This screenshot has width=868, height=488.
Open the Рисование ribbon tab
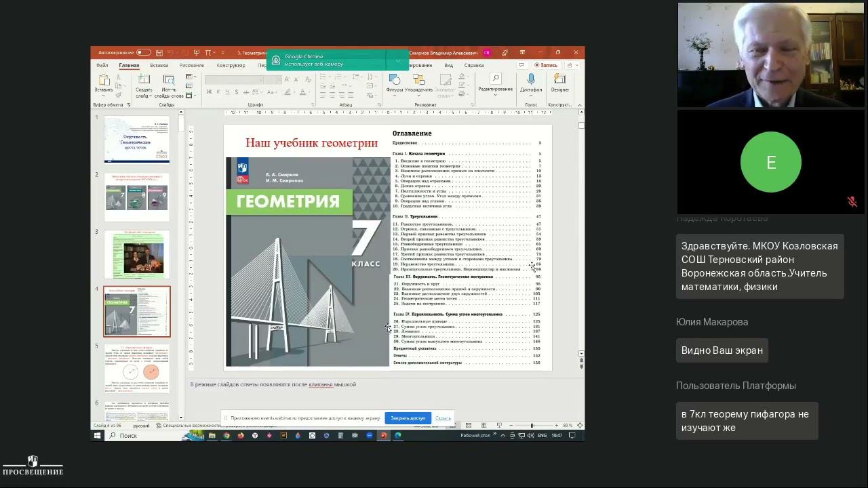[x=192, y=66]
